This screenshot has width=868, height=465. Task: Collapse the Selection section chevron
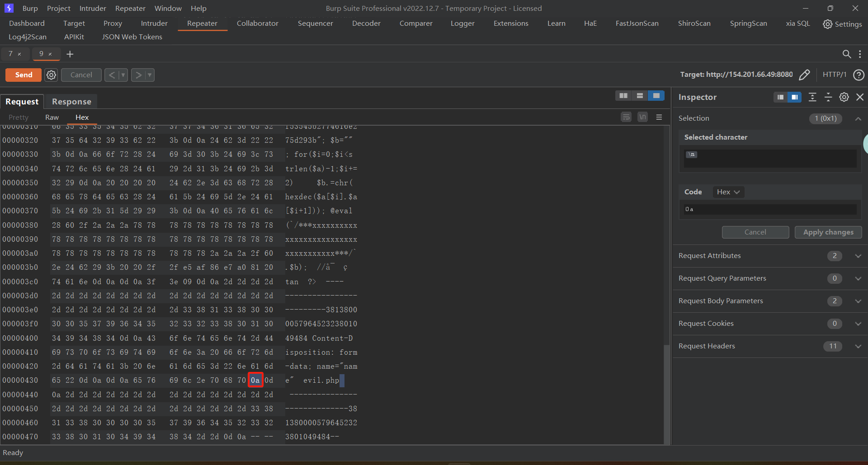coord(858,119)
